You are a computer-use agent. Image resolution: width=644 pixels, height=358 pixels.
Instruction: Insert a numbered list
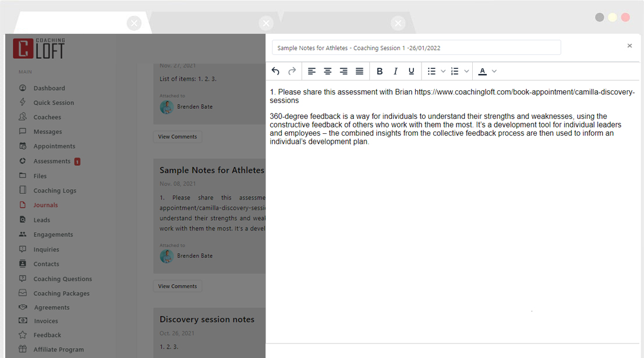[455, 71]
